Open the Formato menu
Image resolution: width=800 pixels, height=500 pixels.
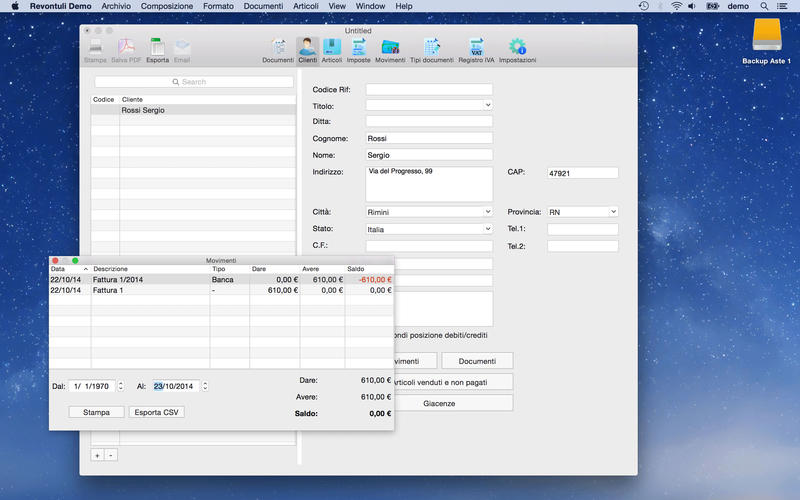click(x=218, y=6)
